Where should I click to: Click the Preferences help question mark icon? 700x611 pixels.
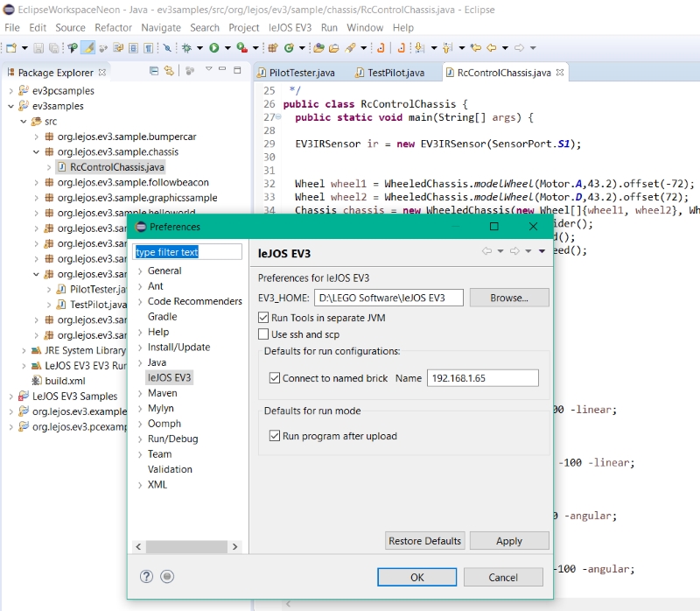tap(146, 577)
